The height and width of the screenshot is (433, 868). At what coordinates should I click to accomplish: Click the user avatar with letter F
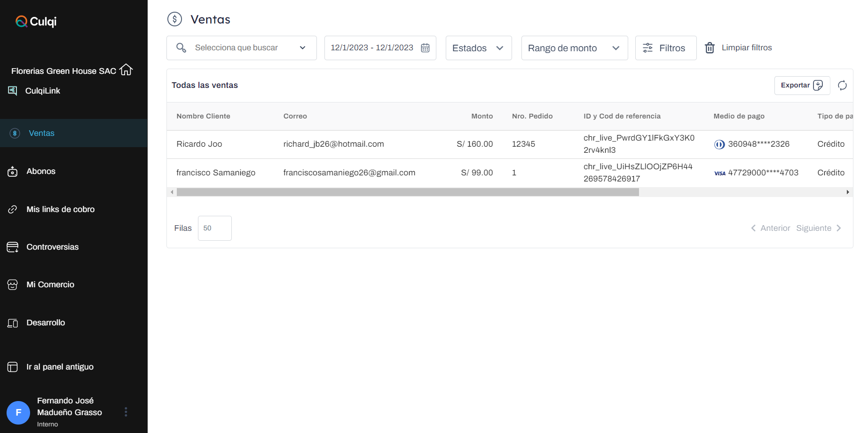point(18,412)
